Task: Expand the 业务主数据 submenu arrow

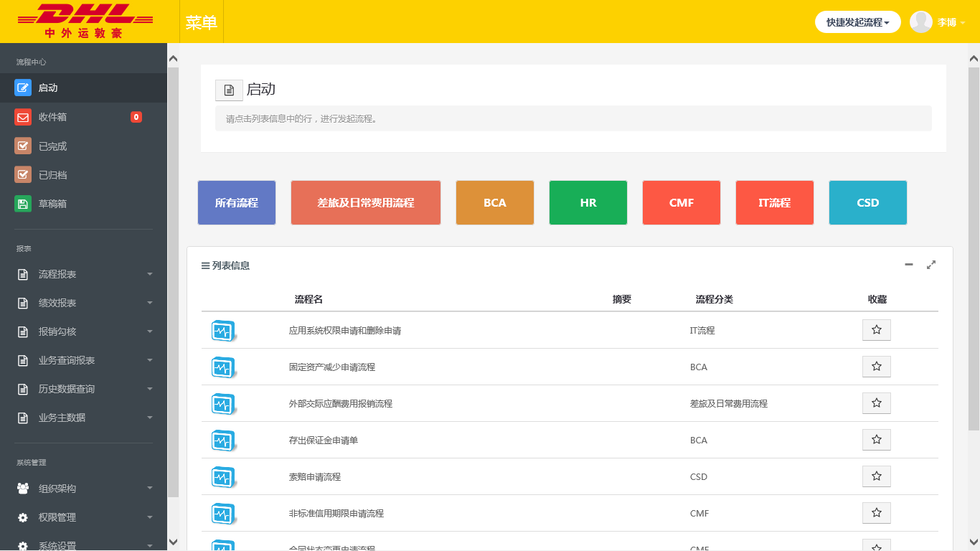Action: click(x=150, y=418)
